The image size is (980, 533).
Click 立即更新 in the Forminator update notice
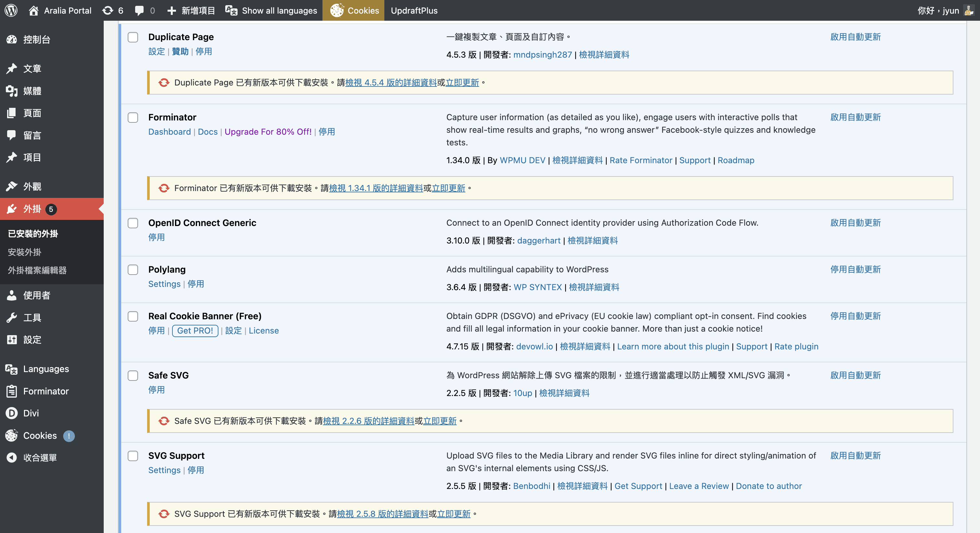pyautogui.click(x=449, y=188)
